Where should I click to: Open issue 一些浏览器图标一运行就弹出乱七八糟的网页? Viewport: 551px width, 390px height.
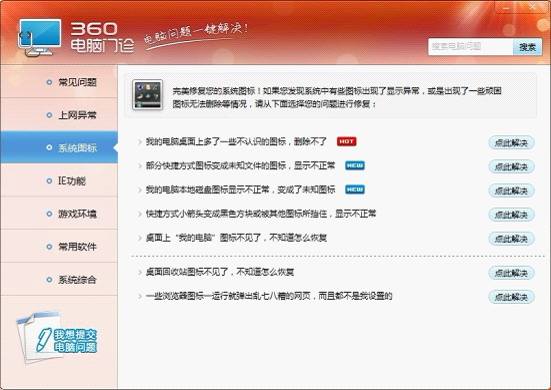pyautogui.click(x=269, y=296)
